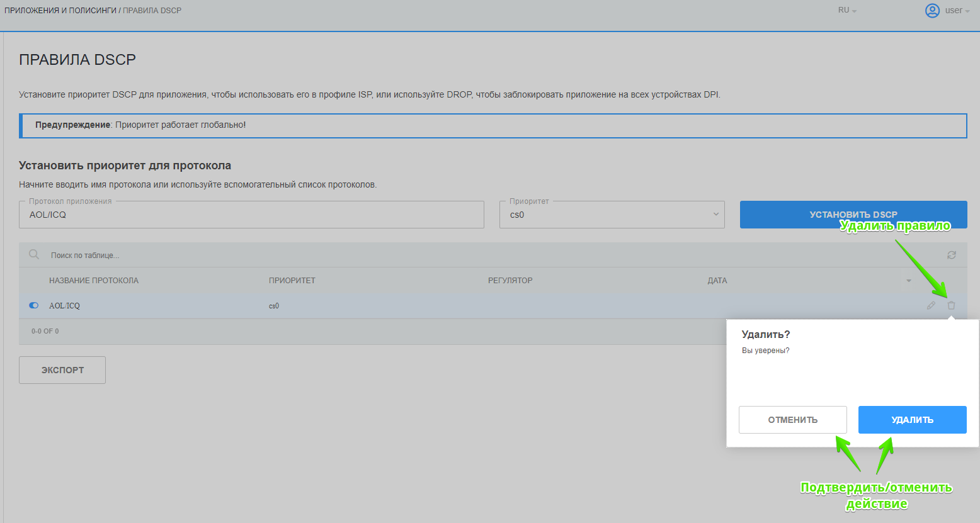
Task: Cancel deletion with ОТМЕНИТЬ button
Action: tap(792, 420)
